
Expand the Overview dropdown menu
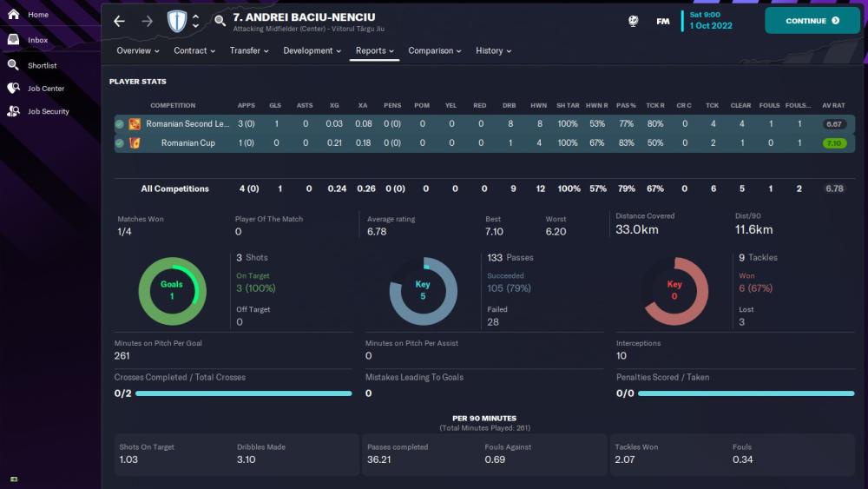tap(139, 50)
